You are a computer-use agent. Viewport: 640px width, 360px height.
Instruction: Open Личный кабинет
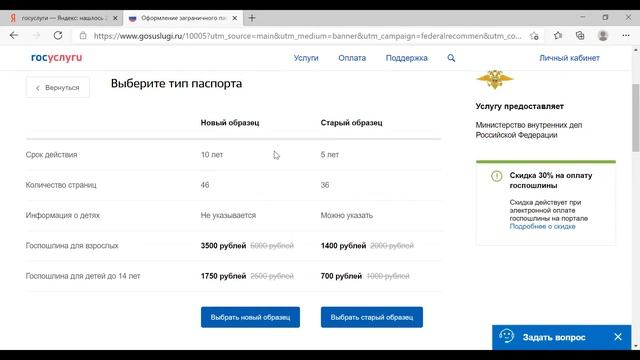569,58
